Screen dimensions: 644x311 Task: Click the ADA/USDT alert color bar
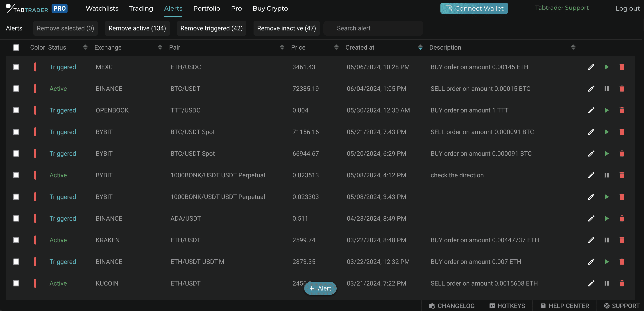click(35, 218)
